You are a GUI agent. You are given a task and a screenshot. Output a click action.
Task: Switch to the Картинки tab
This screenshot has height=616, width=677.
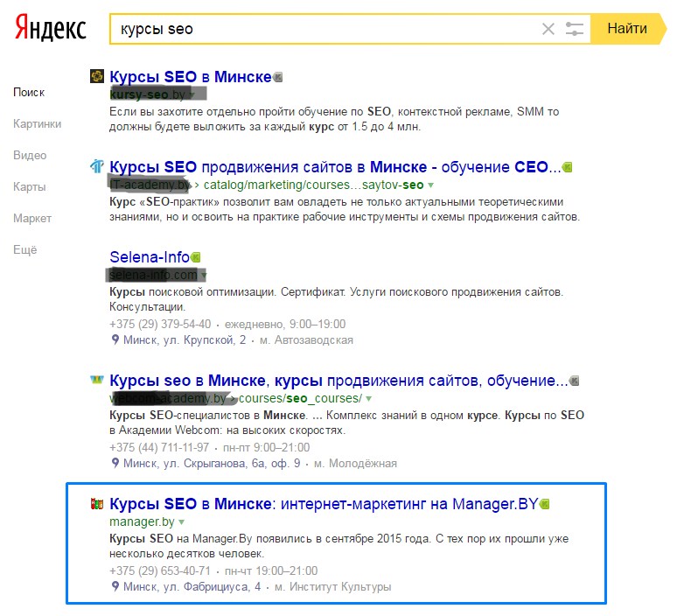(37, 124)
